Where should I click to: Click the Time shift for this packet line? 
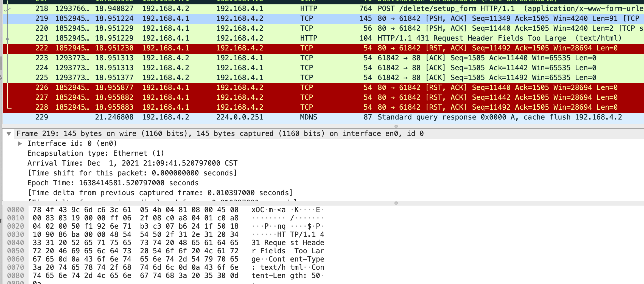(132, 173)
